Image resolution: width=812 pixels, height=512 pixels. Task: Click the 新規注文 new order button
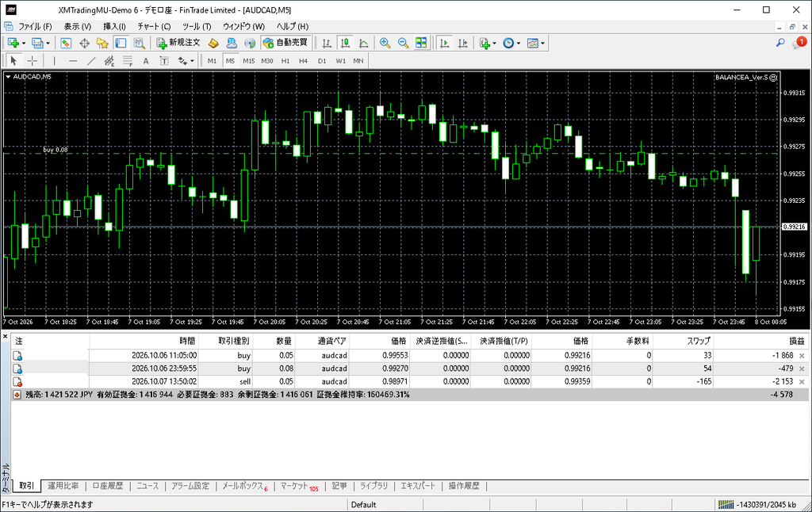tap(178, 43)
